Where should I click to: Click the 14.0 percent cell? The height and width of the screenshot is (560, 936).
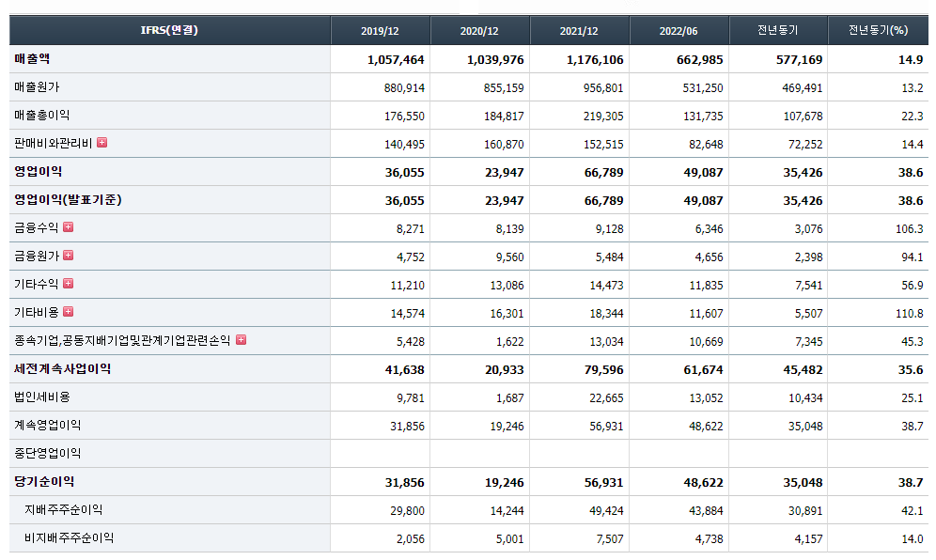tap(913, 539)
